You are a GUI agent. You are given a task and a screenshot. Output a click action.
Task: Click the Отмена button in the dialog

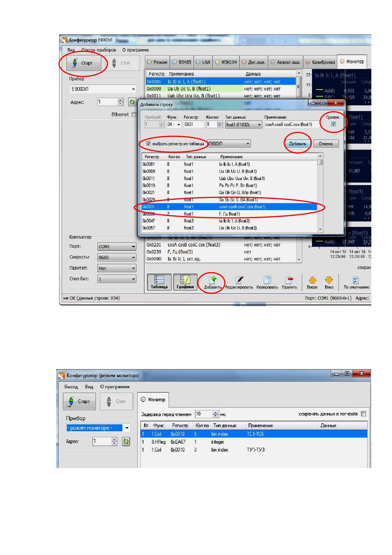326,144
